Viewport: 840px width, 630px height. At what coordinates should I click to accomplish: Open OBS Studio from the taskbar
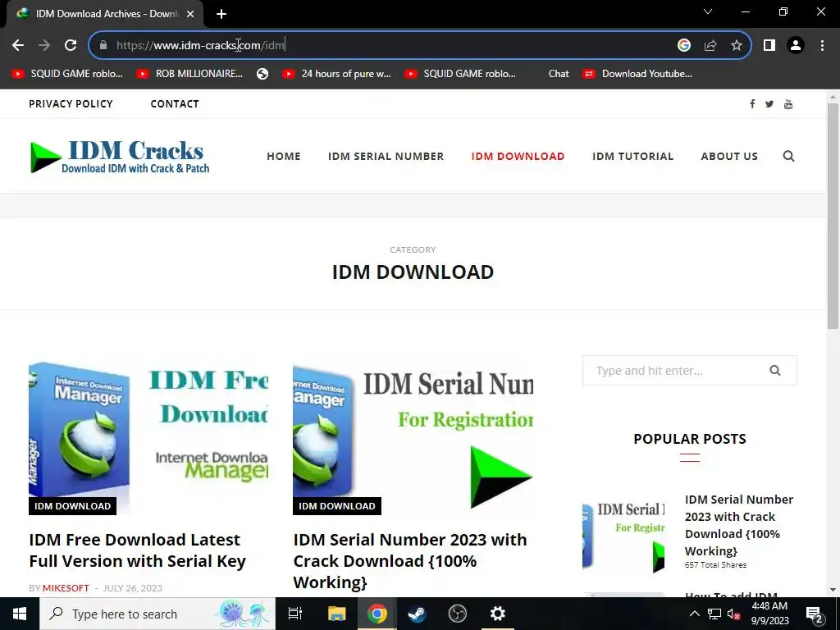pyautogui.click(x=457, y=614)
